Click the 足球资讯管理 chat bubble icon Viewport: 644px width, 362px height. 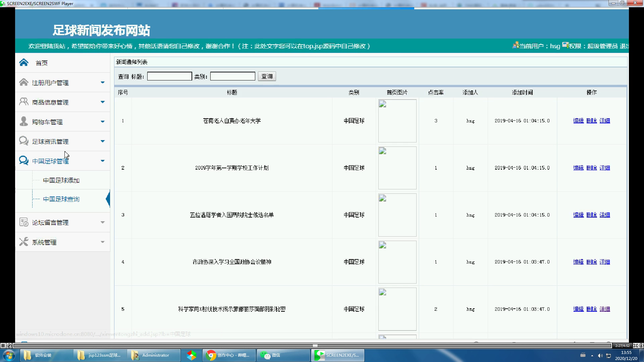23,141
